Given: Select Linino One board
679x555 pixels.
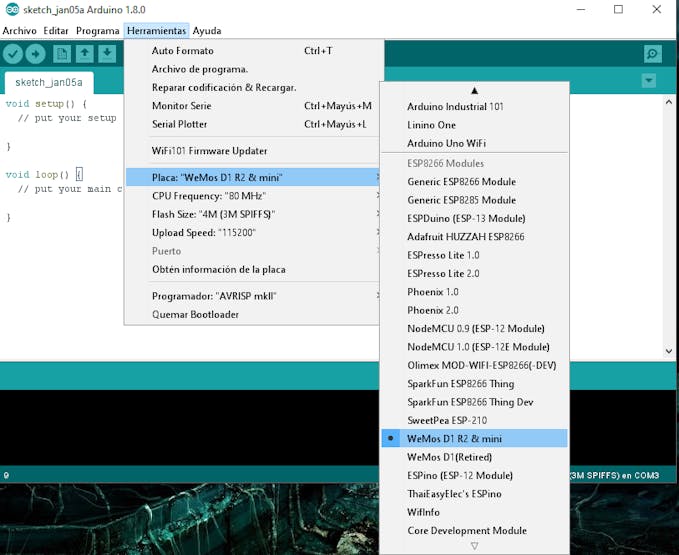Looking at the screenshot, I should coord(474,125).
